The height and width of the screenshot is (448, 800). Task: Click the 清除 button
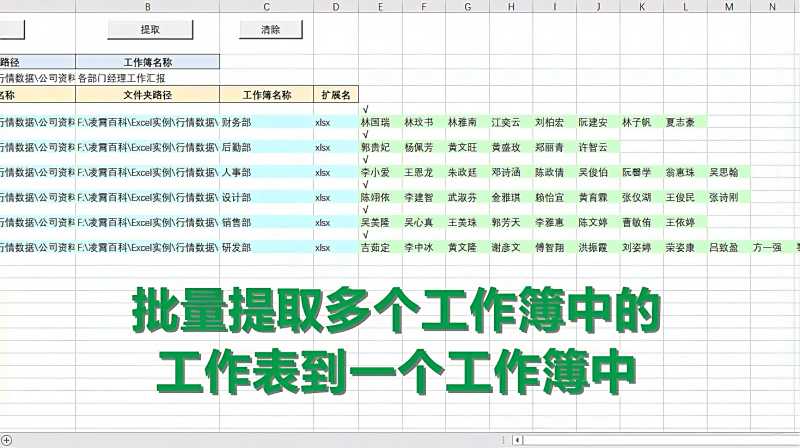271,30
